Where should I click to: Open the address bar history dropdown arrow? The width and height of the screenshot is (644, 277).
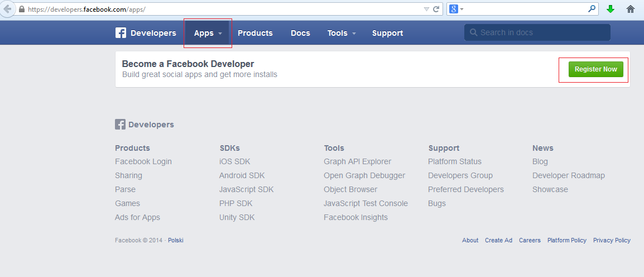click(426, 9)
